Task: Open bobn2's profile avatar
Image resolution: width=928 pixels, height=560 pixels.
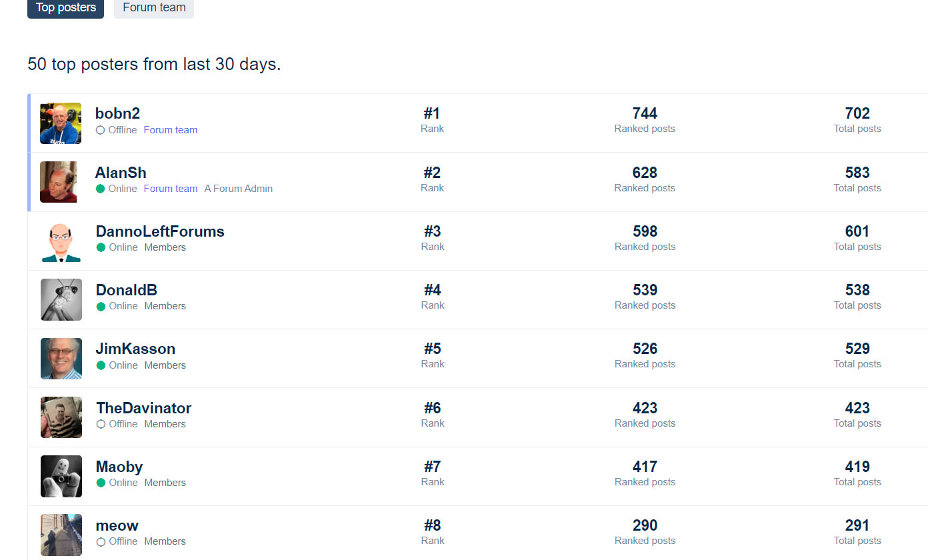Action: 61,123
